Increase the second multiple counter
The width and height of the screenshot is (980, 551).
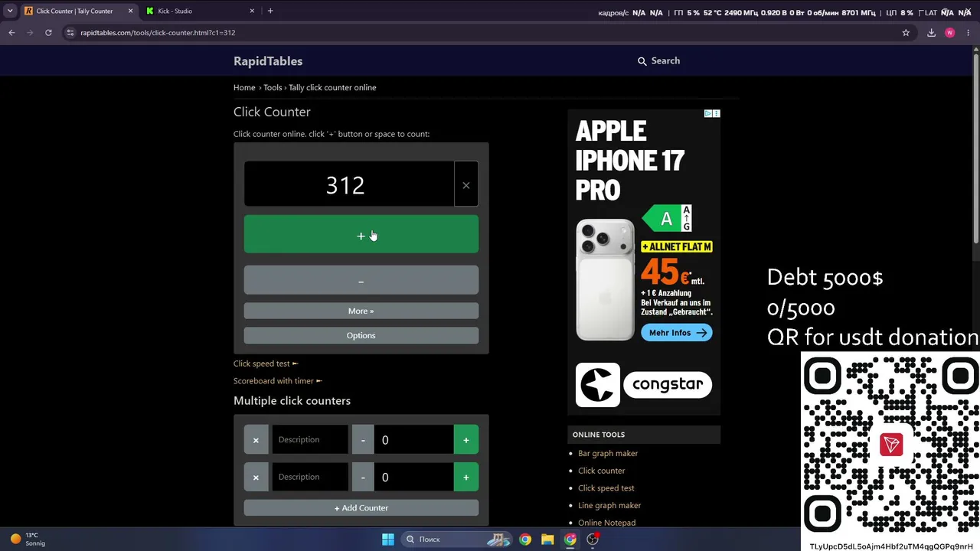coord(465,478)
